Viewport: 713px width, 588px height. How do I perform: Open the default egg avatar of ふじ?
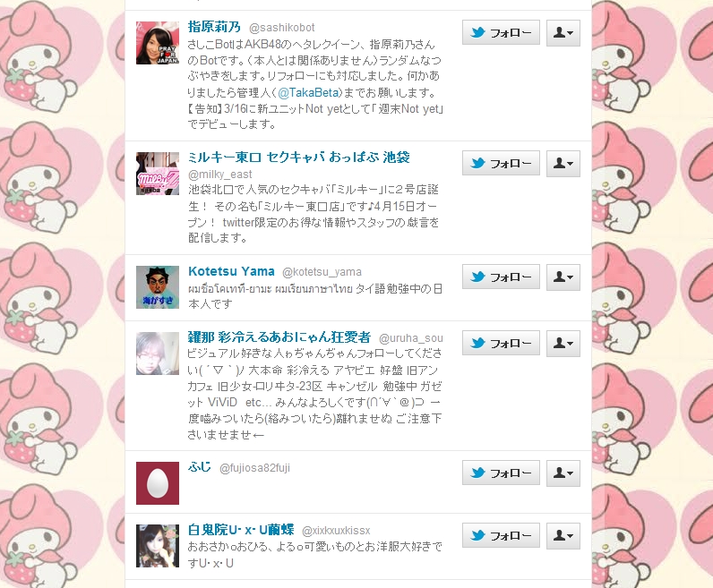(158, 483)
